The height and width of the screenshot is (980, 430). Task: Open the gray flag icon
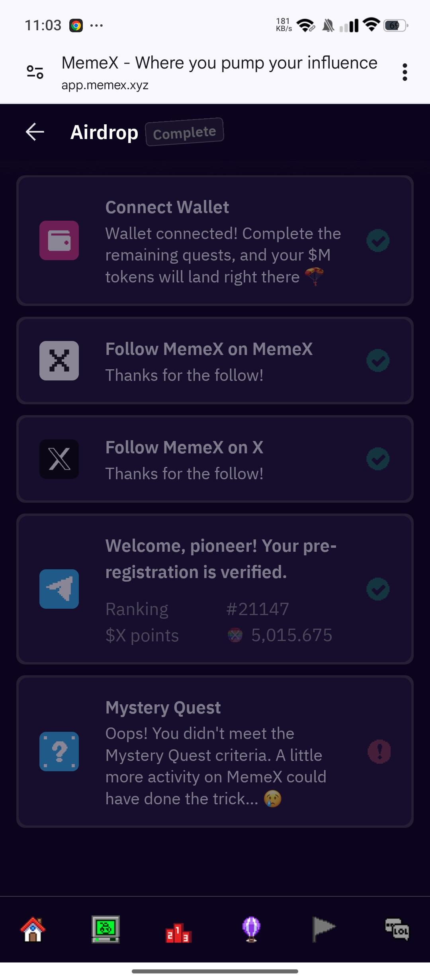(323, 929)
